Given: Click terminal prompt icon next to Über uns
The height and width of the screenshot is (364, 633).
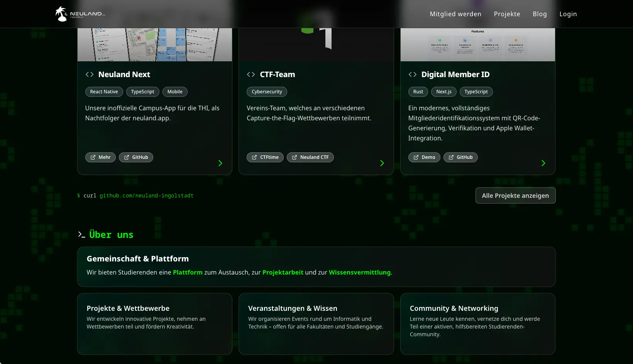Looking at the screenshot, I should coord(81,234).
